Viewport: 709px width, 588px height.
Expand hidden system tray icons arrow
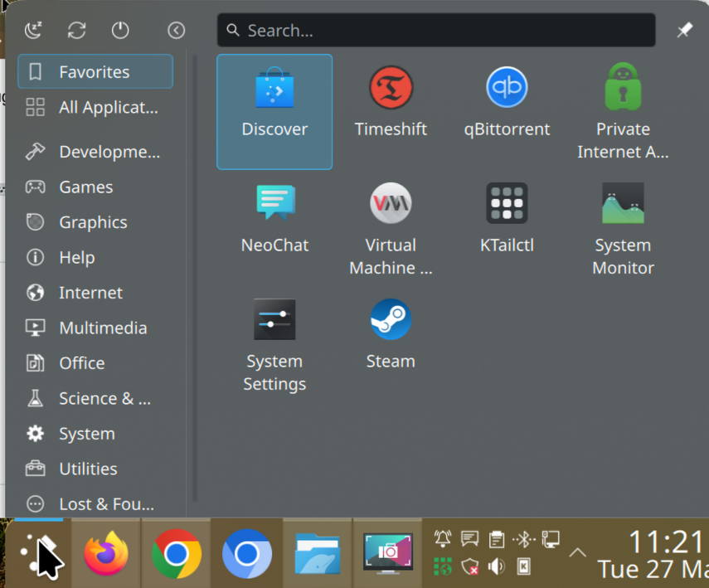click(577, 553)
